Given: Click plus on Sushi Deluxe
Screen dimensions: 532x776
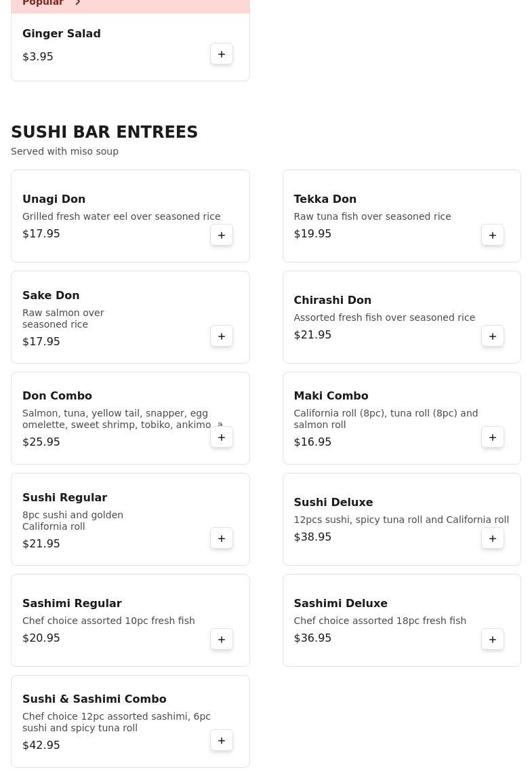Looking at the screenshot, I should pos(493,539).
